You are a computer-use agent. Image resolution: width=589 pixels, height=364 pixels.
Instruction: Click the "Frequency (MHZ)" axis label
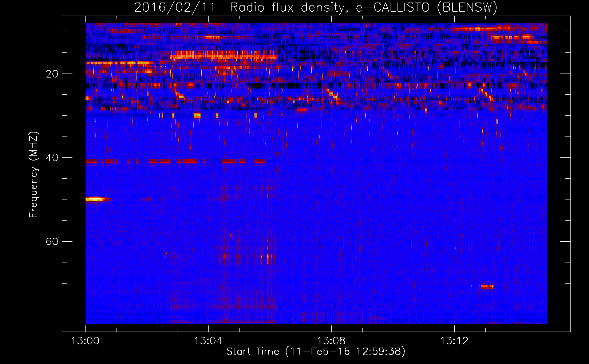point(33,175)
